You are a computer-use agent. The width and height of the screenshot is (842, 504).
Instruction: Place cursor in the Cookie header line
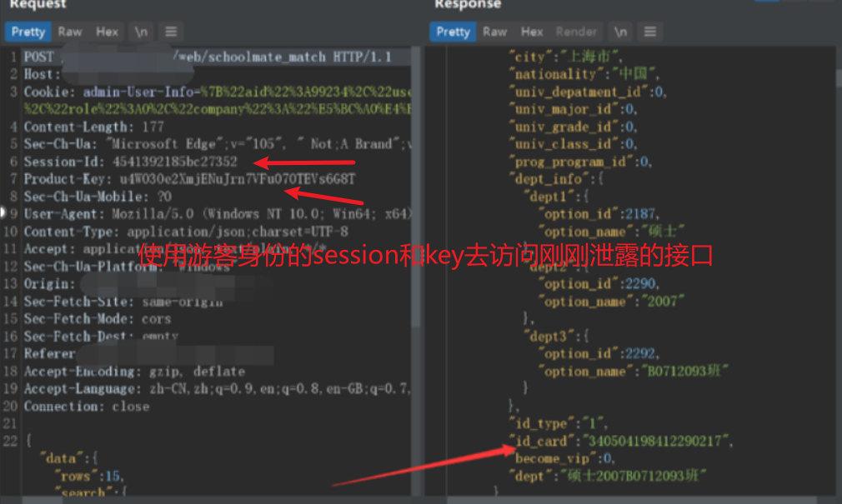[217, 92]
